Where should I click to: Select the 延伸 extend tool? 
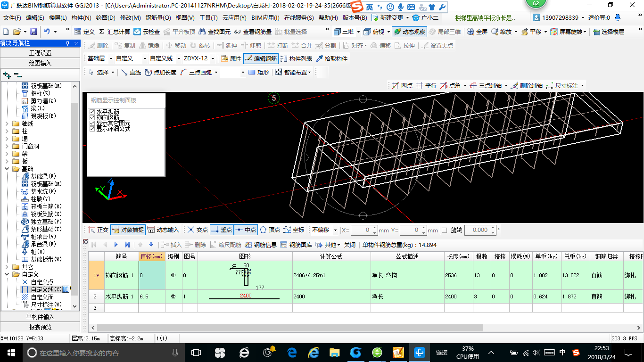point(227,46)
